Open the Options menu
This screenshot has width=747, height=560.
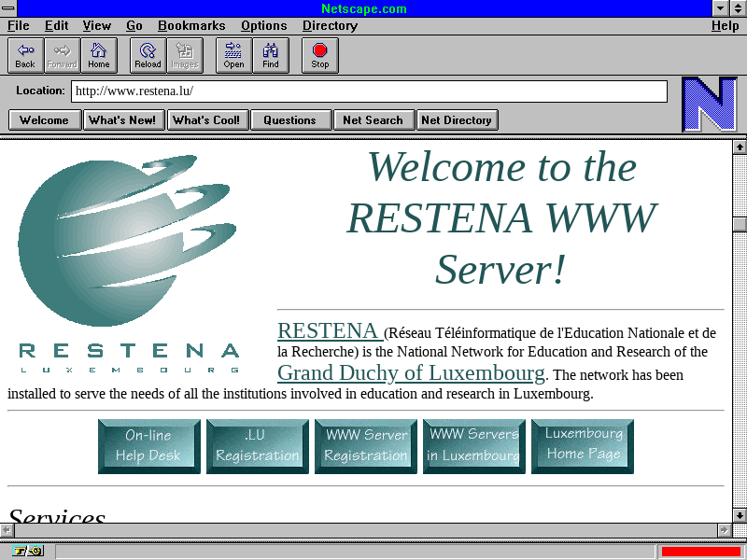coord(263,25)
